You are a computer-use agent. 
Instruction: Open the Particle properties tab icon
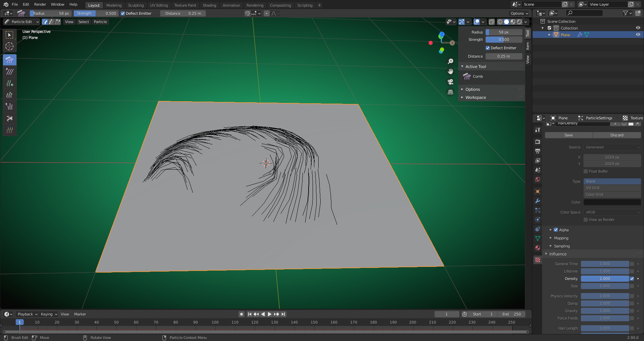(538, 210)
